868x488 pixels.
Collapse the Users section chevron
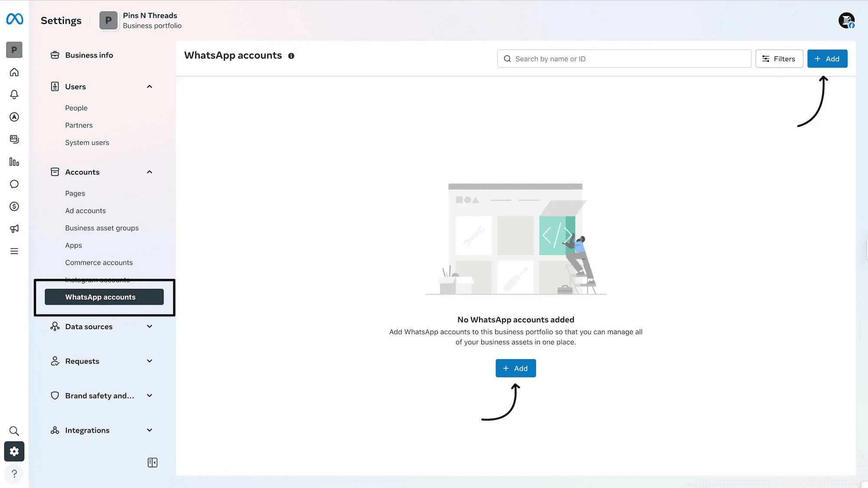pos(150,87)
